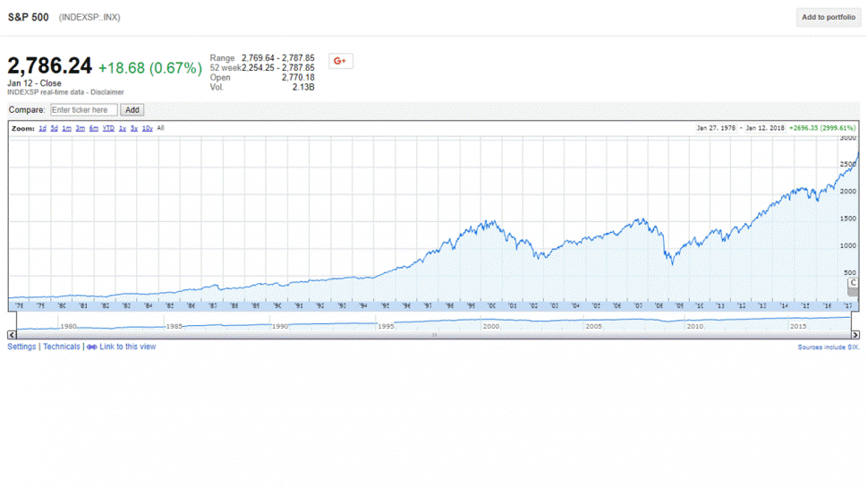Click the 2,786.24 index price
Screen dimensions: 868x489
pyautogui.click(x=50, y=66)
